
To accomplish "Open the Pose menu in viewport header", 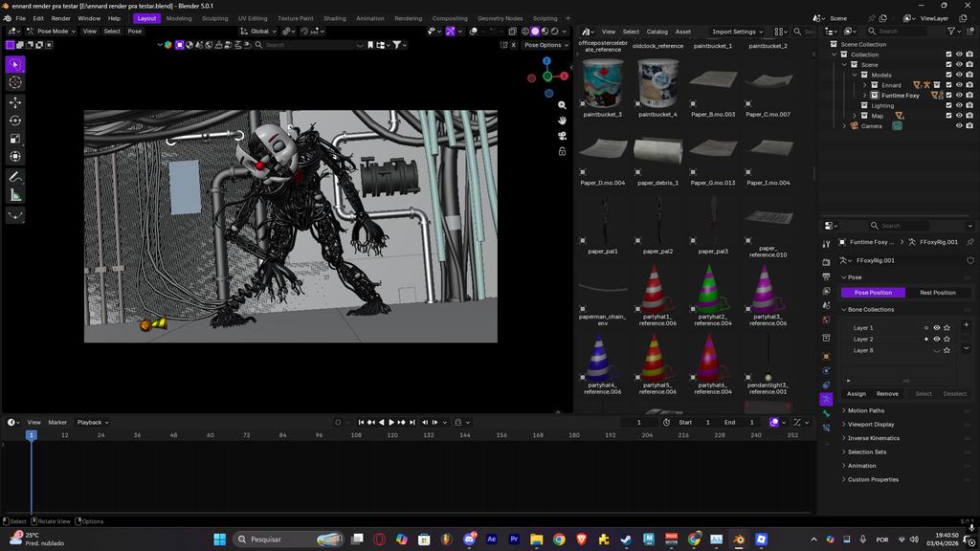I will (x=134, y=32).
